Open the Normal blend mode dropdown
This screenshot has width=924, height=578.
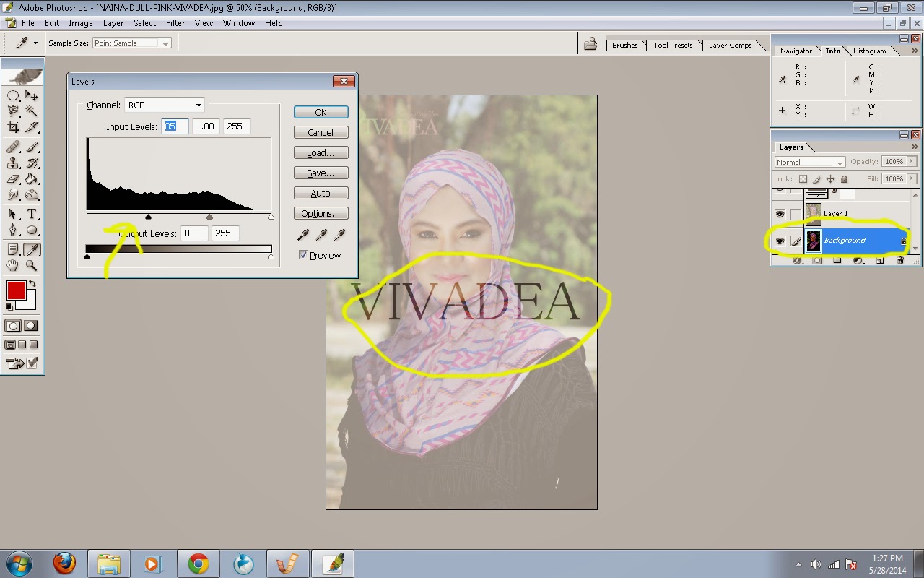coord(809,162)
